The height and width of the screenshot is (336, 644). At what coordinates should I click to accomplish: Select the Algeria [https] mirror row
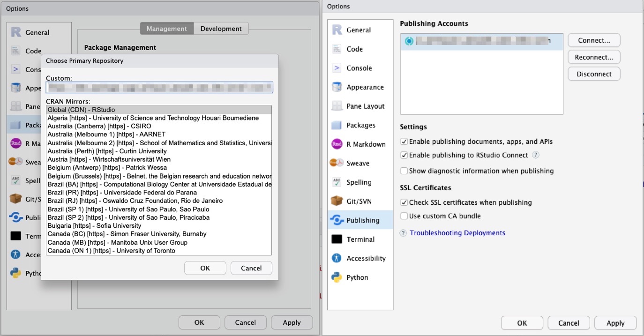click(159, 118)
